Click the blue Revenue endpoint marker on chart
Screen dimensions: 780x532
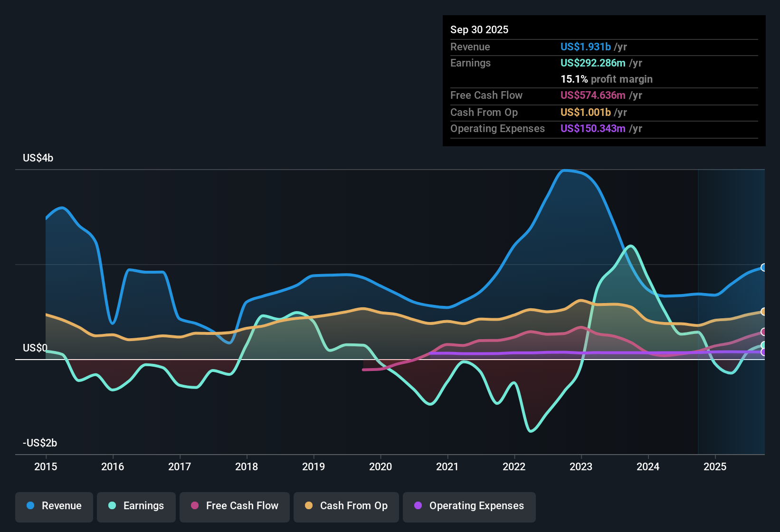[764, 267]
